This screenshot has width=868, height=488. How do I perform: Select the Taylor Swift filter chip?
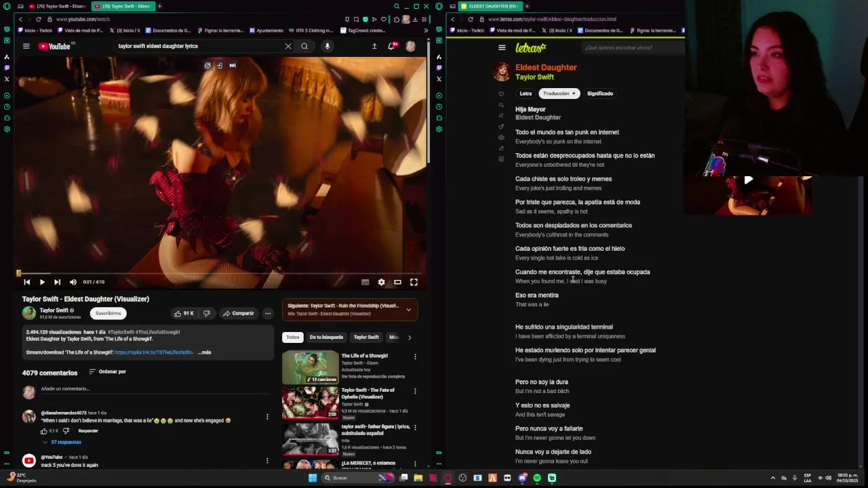point(366,337)
